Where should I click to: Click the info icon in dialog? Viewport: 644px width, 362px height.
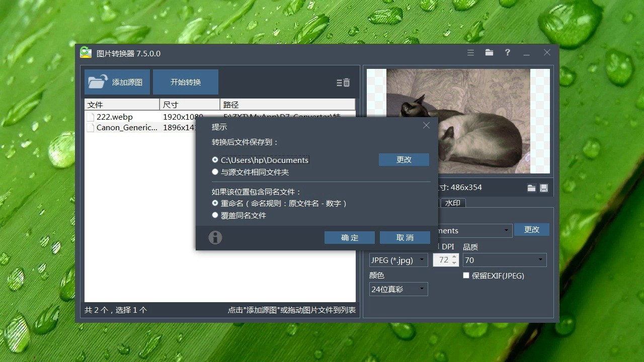click(215, 237)
